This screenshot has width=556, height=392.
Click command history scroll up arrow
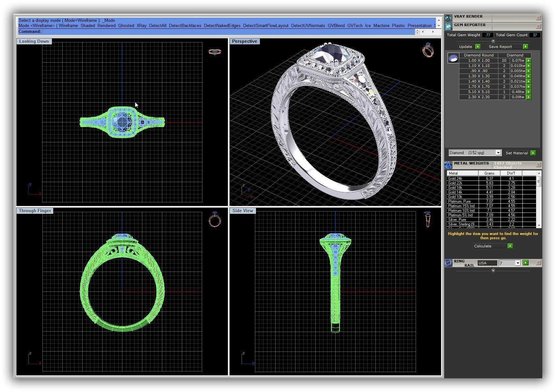click(x=439, y=20)
